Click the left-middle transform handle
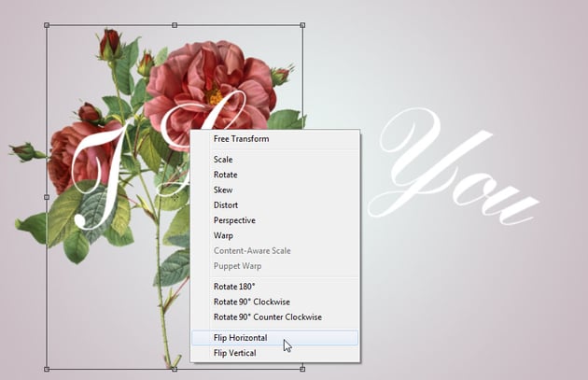The width and height of the screenshot is (588, 380). coord(47,197)
